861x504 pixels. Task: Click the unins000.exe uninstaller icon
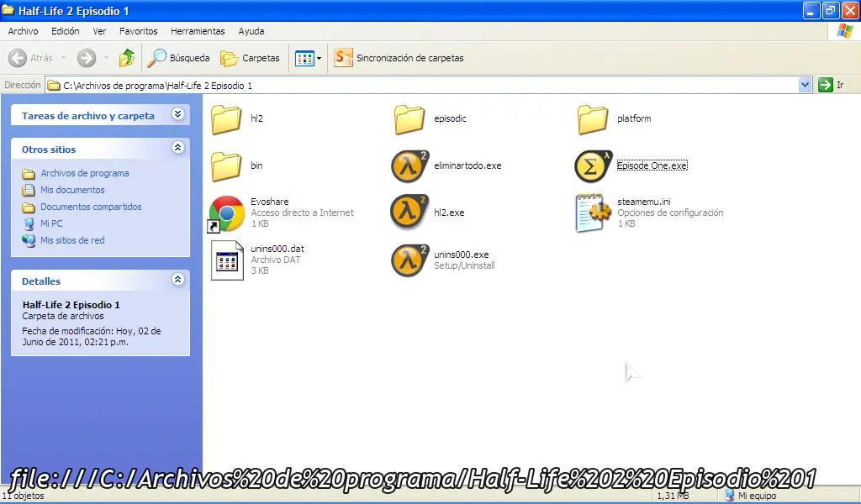(x=409, y=260)
